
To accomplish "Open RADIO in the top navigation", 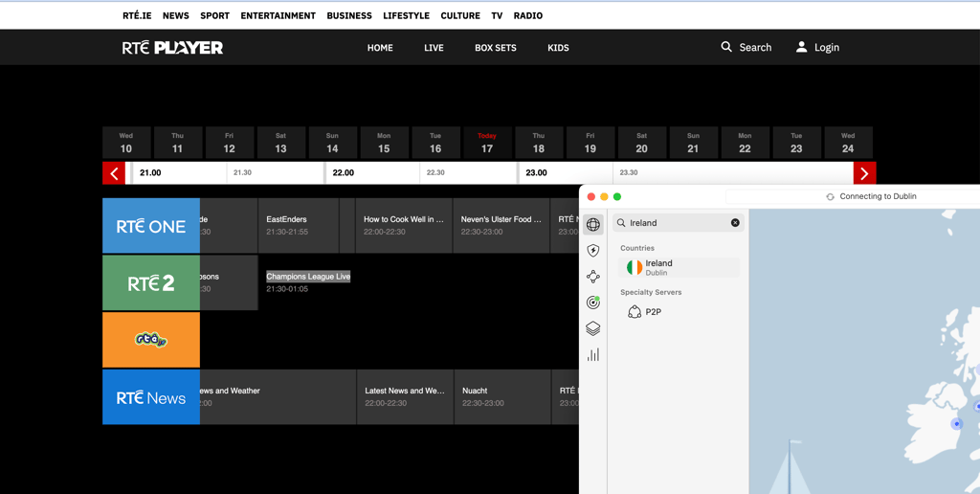I will point(528,15).
